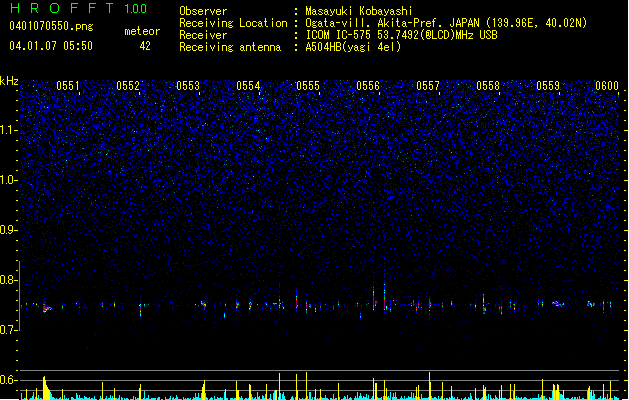
Task: Select the filename 0401070550.png
Action: 51,26
